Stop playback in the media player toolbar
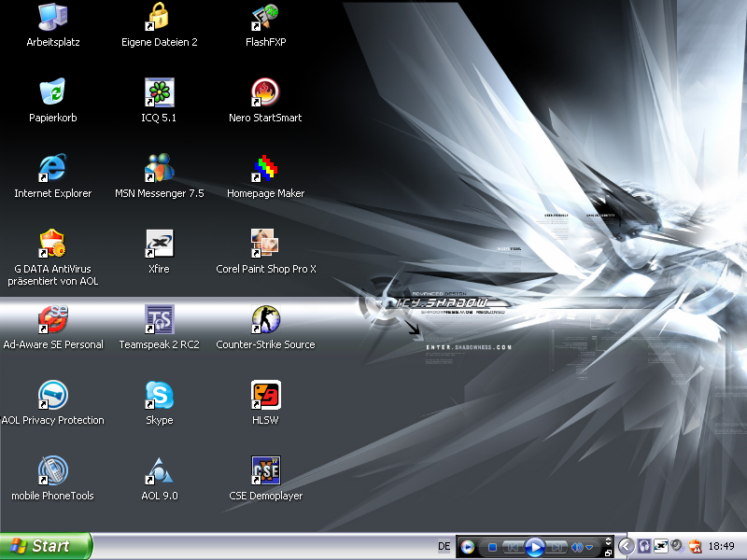 pyautogui.click(x=493, y=548)
